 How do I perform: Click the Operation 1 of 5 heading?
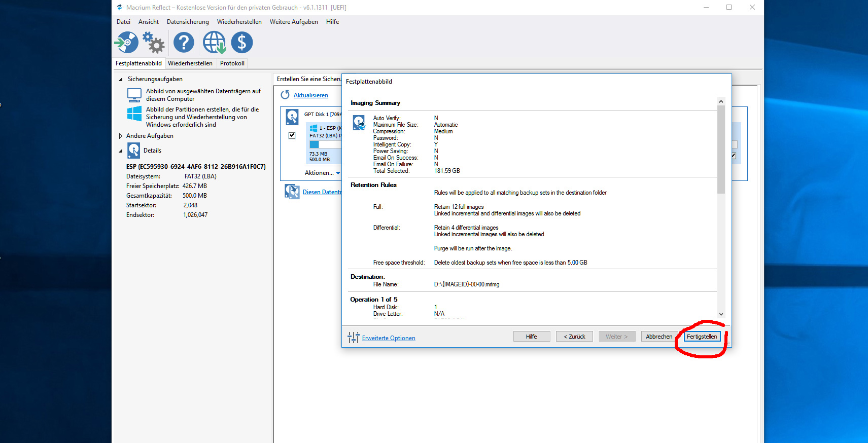point(374,300)
